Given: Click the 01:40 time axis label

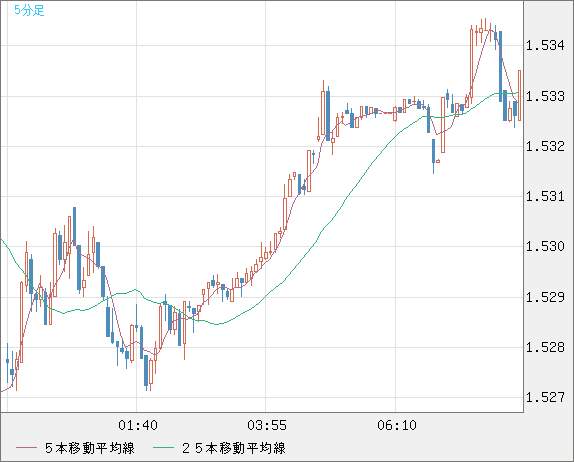Looking at the screenshot, I should click(138, 425).
